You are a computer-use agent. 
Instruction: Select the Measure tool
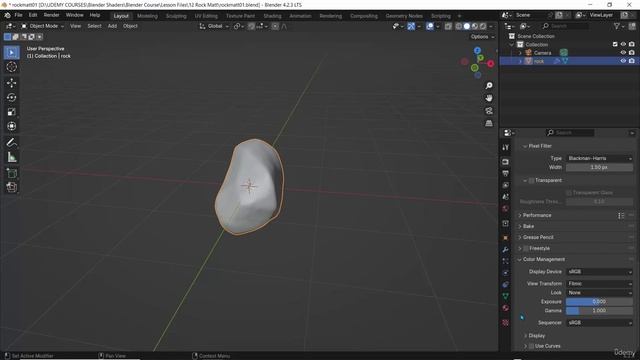pyautogui.click(x=11, y=157)
